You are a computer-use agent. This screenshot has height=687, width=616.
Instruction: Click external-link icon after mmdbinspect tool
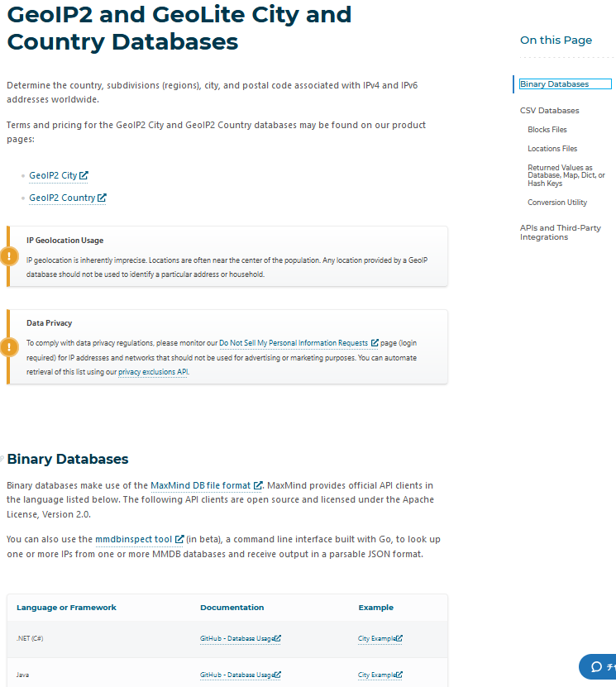point(179,539)
